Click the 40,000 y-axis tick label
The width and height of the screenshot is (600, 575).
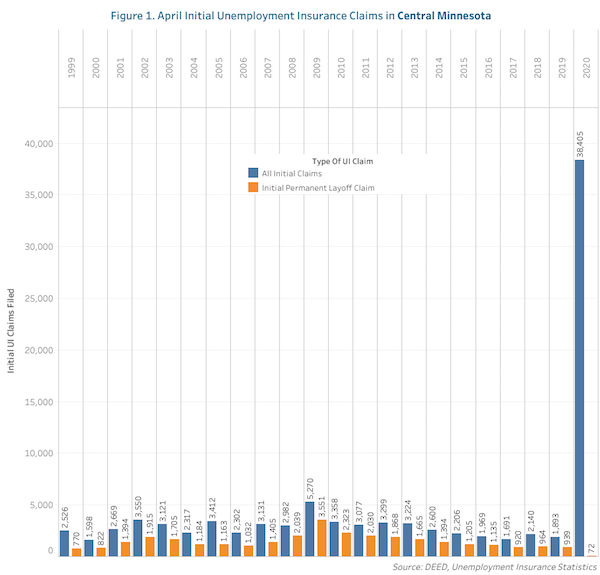pos(37,143)
